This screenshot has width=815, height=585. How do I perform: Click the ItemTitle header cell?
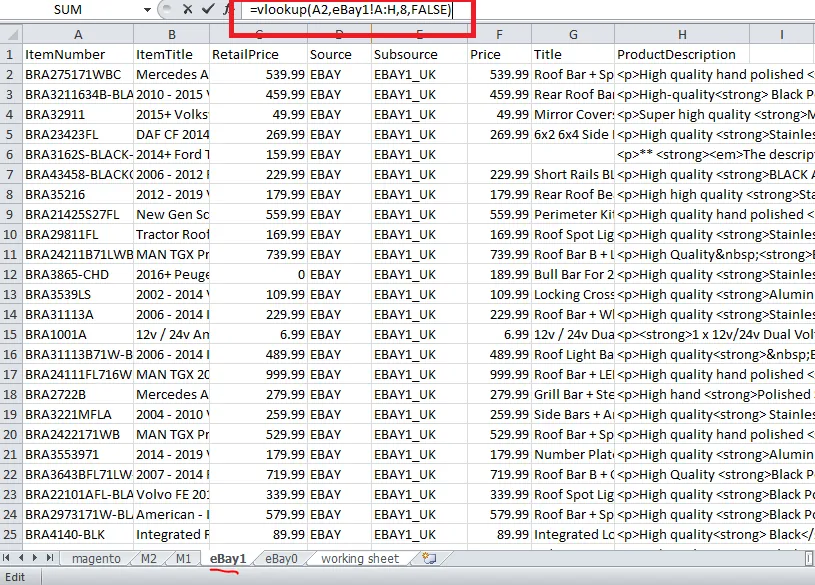[x=172, y=55]
